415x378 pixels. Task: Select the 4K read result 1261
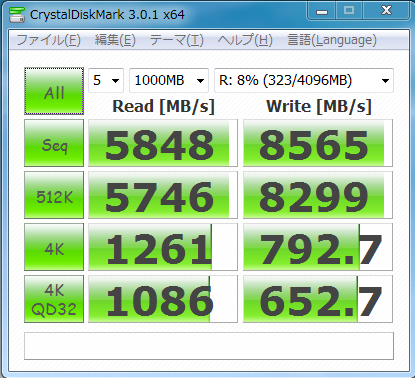point(163,247)
